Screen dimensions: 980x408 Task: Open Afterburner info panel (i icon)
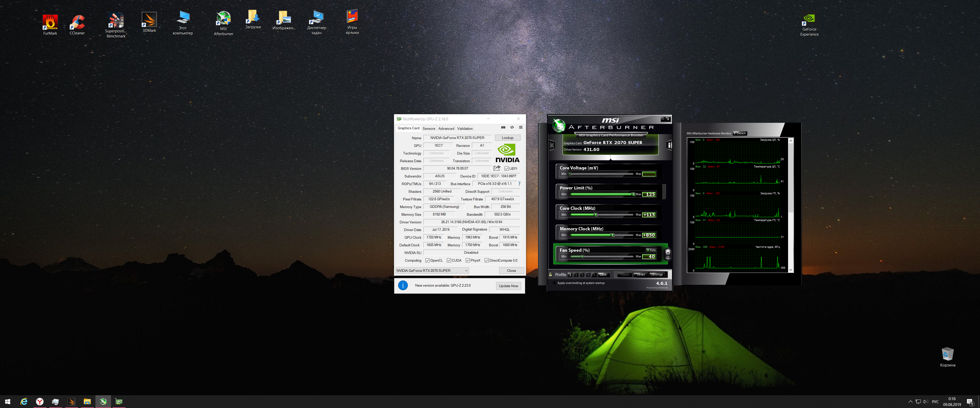[x=669, y=145]
